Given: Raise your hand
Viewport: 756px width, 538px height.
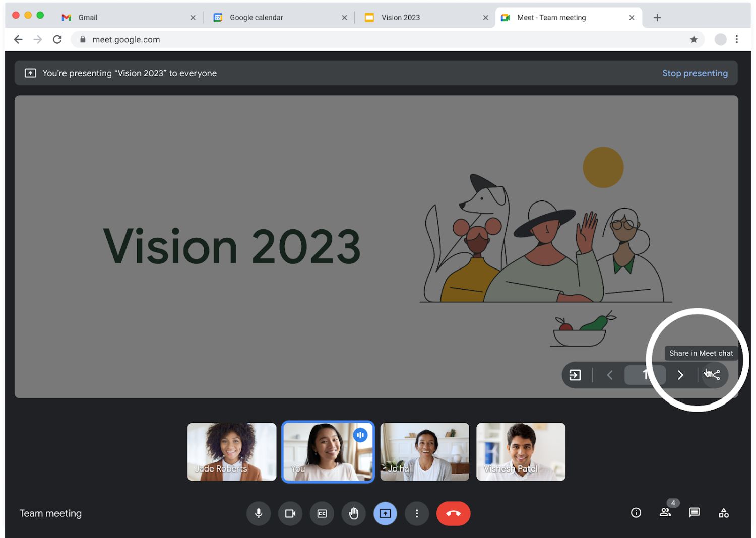Looking at the screenshot, I should point(354,513).
